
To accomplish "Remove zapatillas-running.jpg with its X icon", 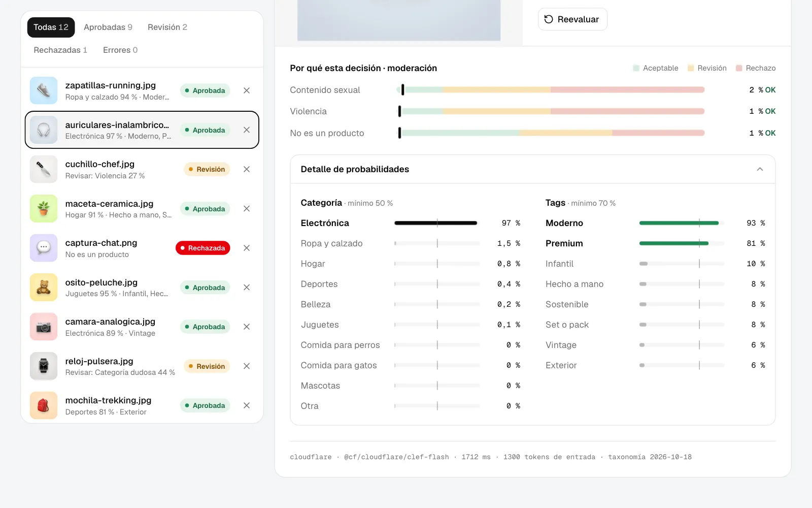I will coord(247,90).
